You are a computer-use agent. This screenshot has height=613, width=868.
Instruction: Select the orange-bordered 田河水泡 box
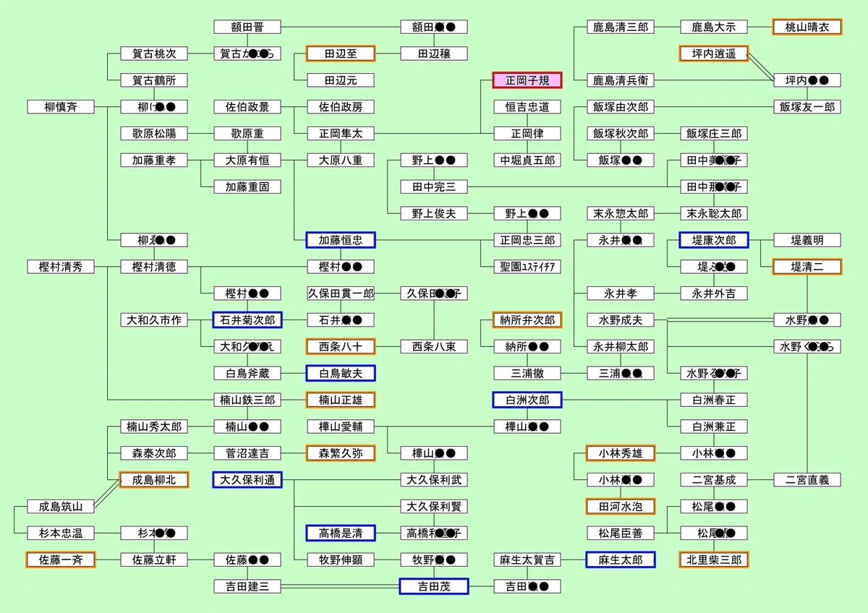click(x=621, y=508)
